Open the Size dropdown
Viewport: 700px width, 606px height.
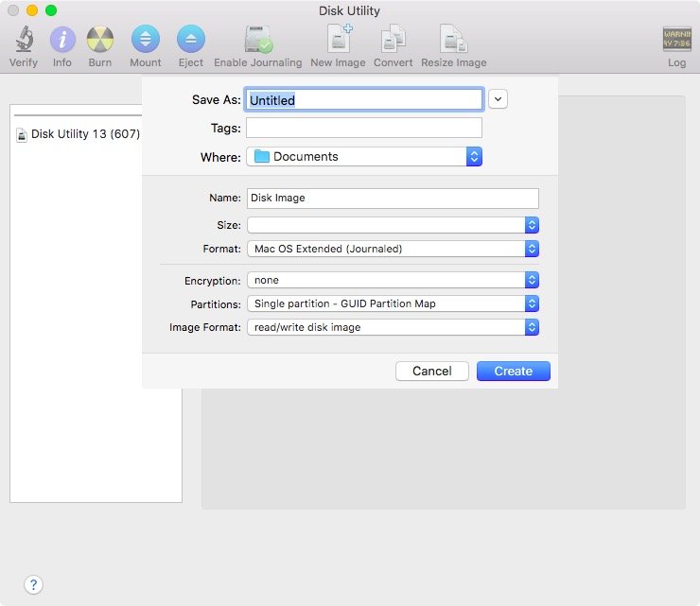coord(393,225)
